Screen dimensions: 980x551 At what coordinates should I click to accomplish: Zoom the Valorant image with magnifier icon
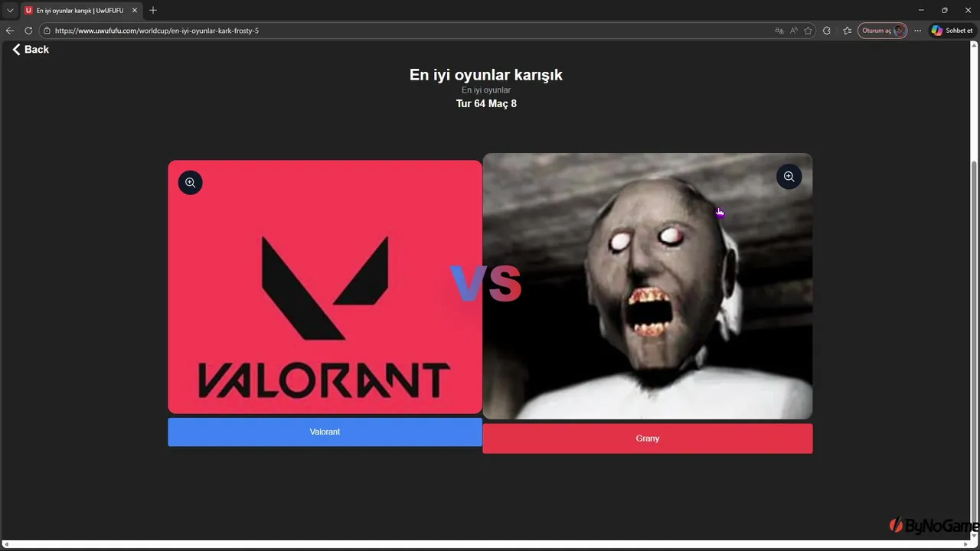(190, 183)
